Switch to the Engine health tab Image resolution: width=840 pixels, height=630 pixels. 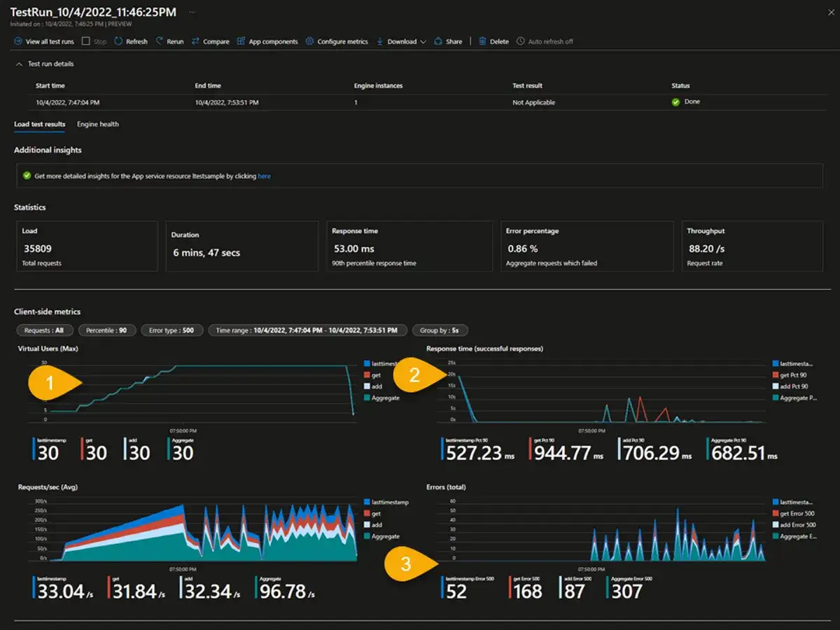click(x=97, y=124)
